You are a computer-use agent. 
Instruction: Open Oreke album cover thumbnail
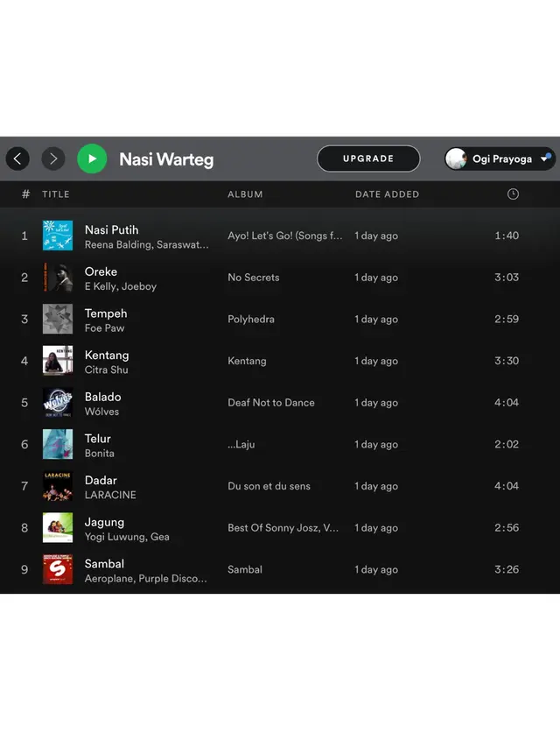pyautogui.click(x=58, y=278)
